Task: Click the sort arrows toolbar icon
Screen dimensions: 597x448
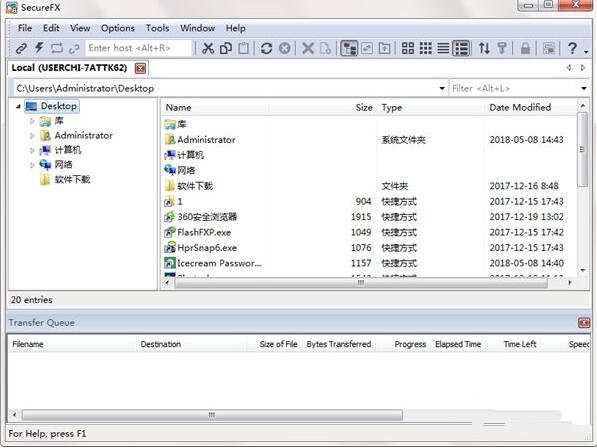Action: click(484, 48)
